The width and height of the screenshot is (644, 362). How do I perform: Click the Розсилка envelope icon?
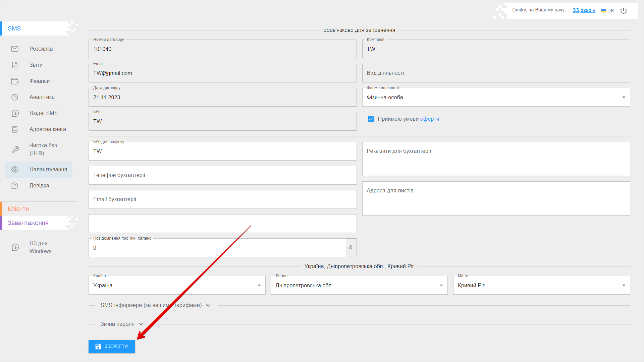coord(15,49)
